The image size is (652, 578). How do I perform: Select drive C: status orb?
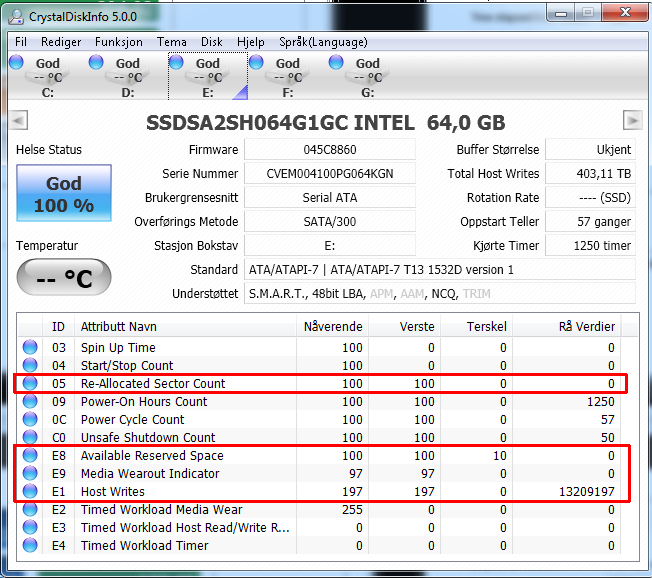tap(16, 62)
